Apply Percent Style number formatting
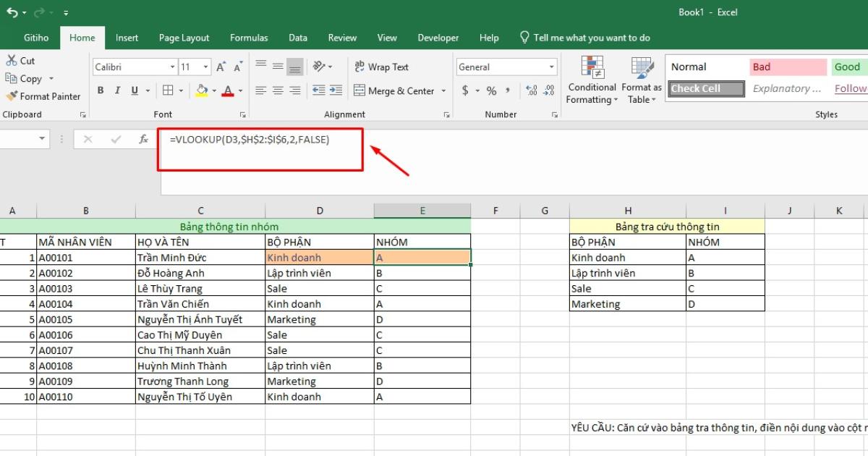 [490, 90]
